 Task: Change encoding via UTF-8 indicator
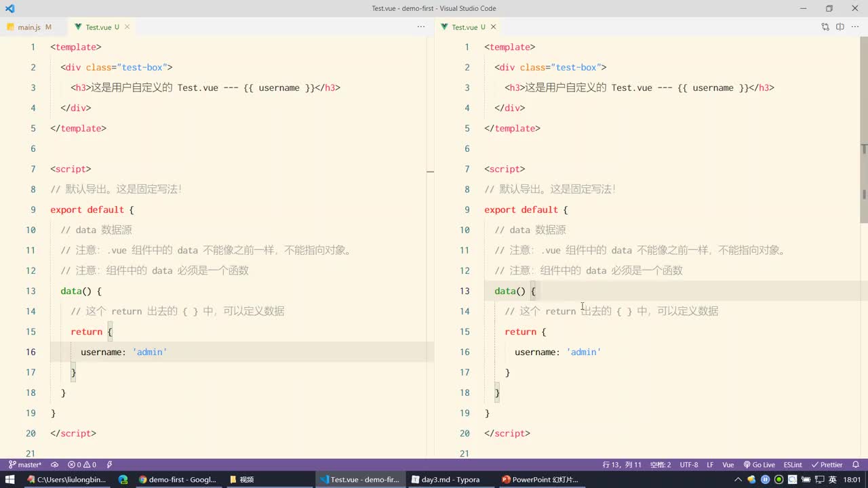coord(689,465)
